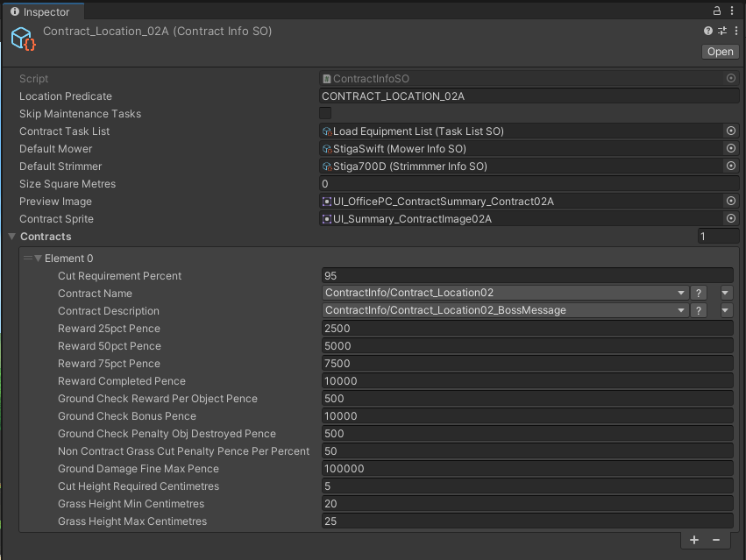Viewport: 746px width, 560px height.
Task: Toggle the Inspector lock icon
Action: click(718, 11)
